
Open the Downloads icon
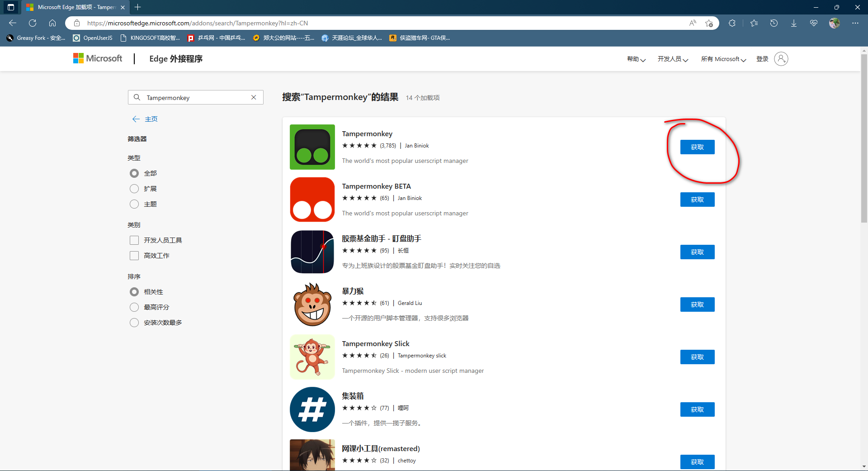794,23
